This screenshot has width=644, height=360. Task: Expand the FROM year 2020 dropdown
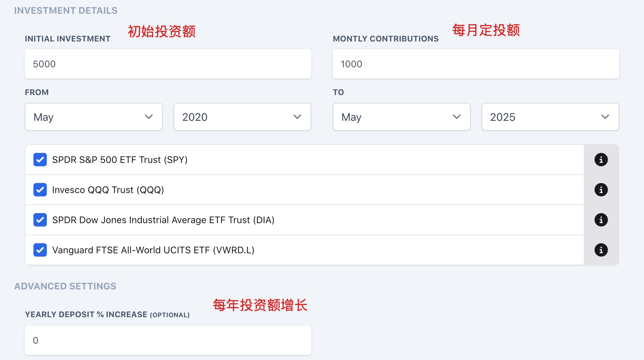tap(242, 117)
